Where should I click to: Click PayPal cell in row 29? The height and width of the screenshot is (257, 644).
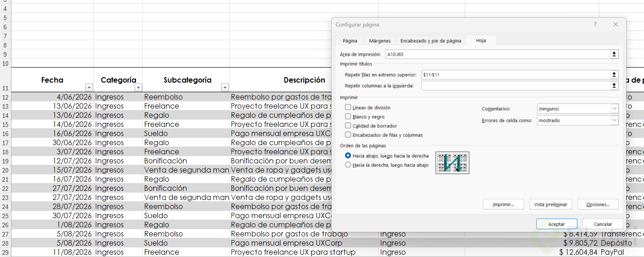pyautogui.click(x=622, y=252)
